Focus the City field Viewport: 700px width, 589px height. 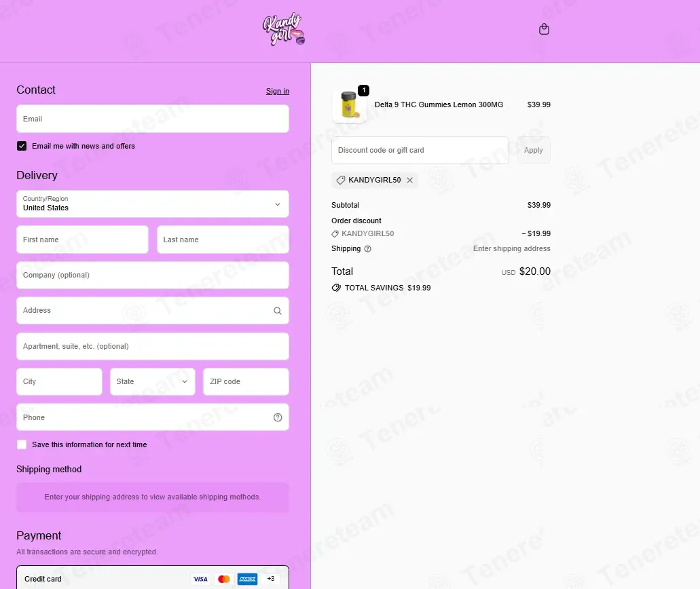coord(59,381)
